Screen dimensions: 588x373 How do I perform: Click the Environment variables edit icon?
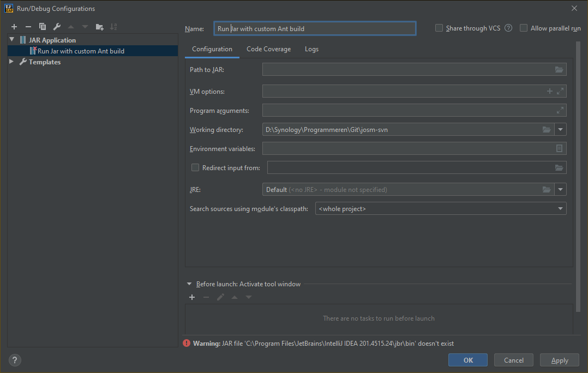[x=559, y=148]
